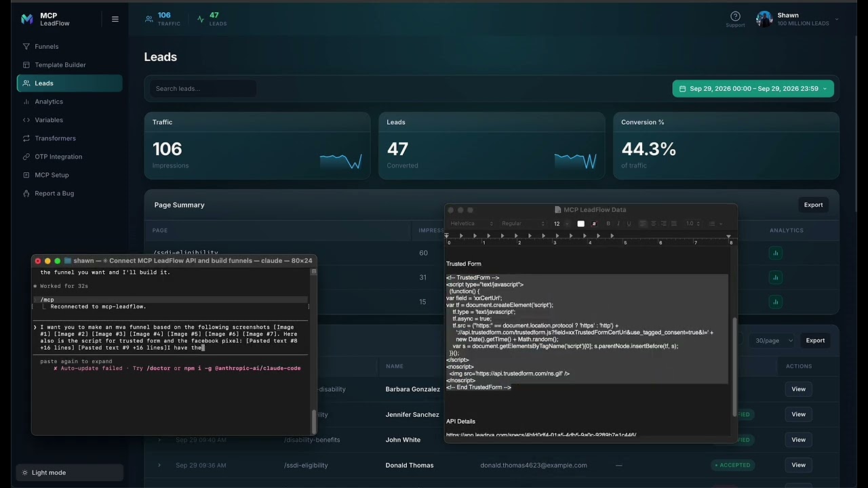
Task: Open the Helvetica font family dropdown
Action: (471, 224)
